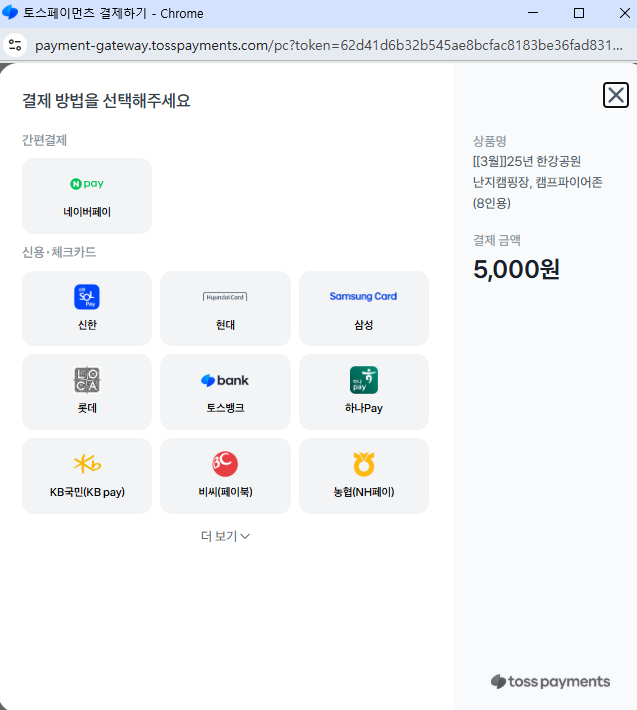Click the yellow KB star logo
The height and width of the screenshot is (710, 637).
pyautogui.click(x=87, y=464)
